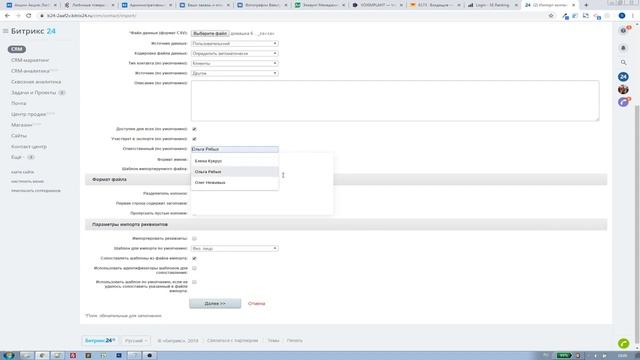Click the Ответственный input field

(235, 149)
